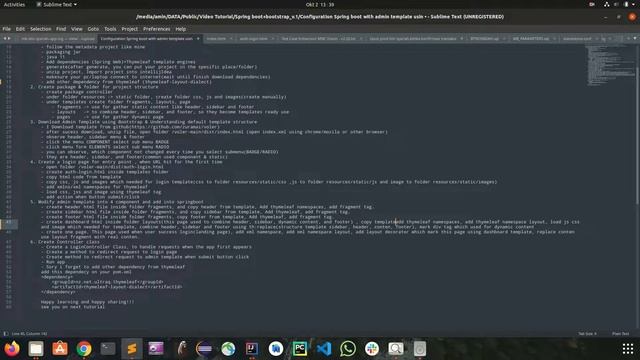Open the Files manager from the dock
The height and width of the screenshot is (360, 640).
click(x=36, y=349)
